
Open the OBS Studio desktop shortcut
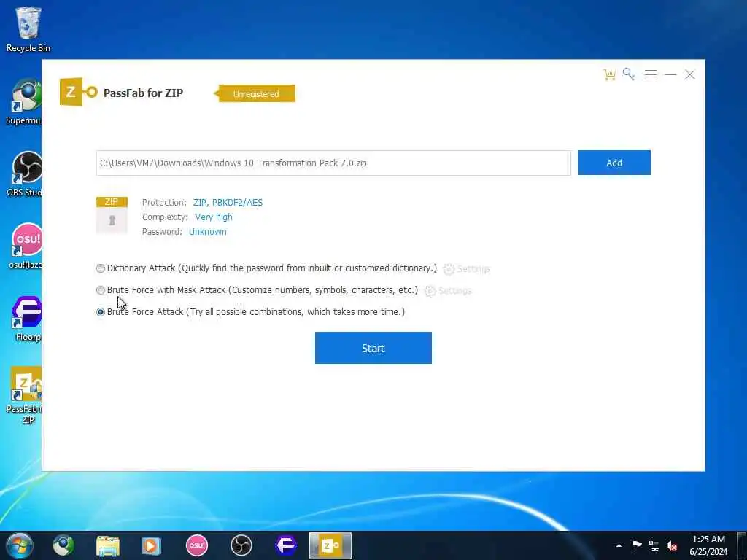(x=25, y=174)
